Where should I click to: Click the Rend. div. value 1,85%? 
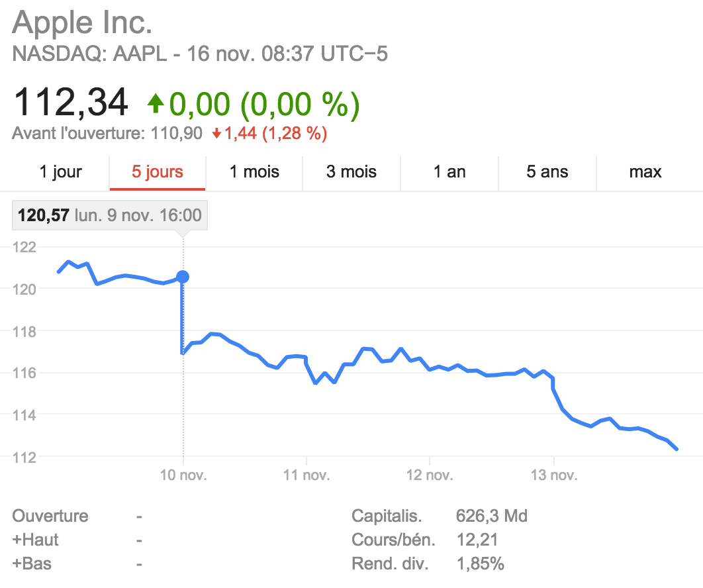click(x=481, y=564)
